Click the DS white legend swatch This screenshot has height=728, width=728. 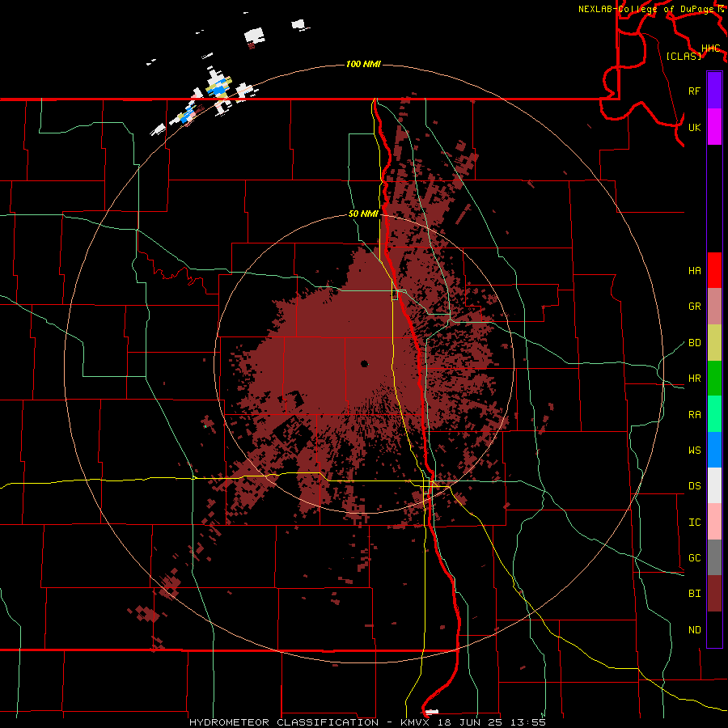pos(714,485)
